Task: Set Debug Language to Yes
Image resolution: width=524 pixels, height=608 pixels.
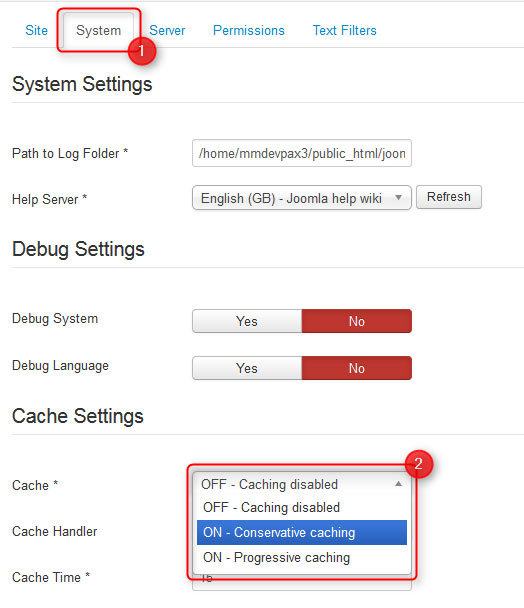Action: click(247, 368)
